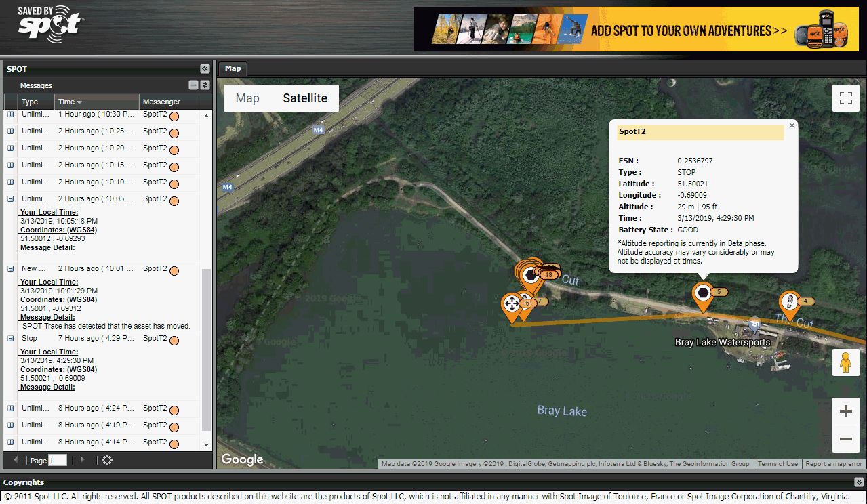
Task: Collapse the Stop 4:29 PM message row
Action: 10,339
